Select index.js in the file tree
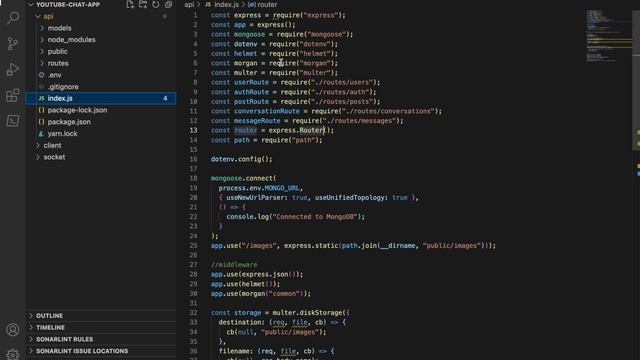Viewport: 640px width, 360px height. click(x=101, y=98)
